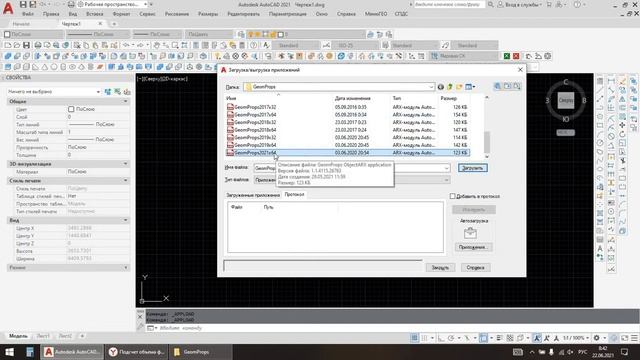The width and height of the screenshot is (640, 360).
Task: Click the Закрыть button in dialog
Action: (x=440, y=267)
